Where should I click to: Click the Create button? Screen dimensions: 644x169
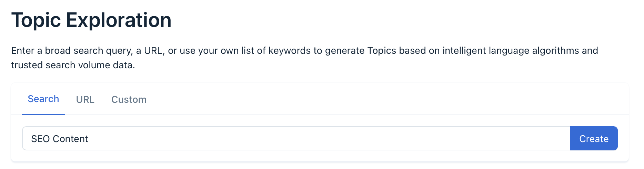click(594, 138)
